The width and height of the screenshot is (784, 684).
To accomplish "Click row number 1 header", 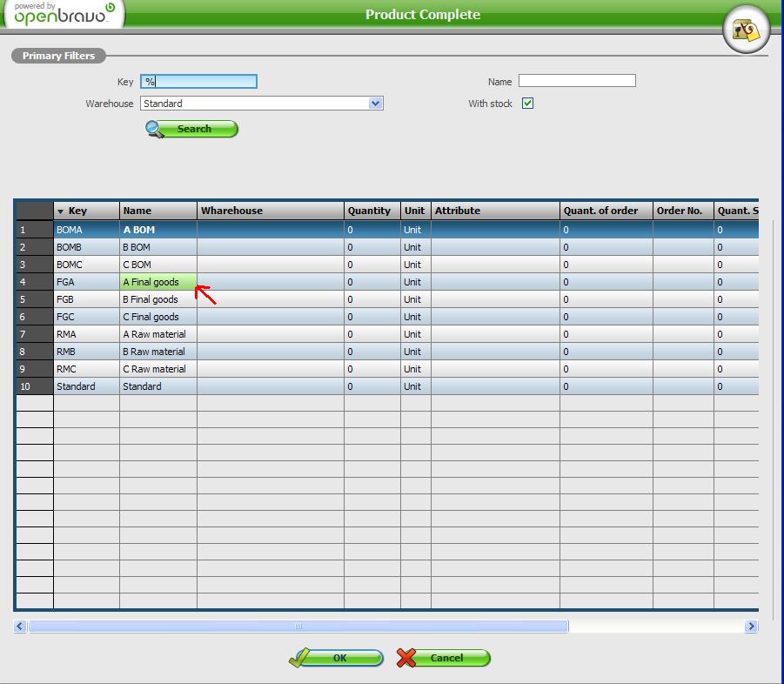I will [35, 230].
